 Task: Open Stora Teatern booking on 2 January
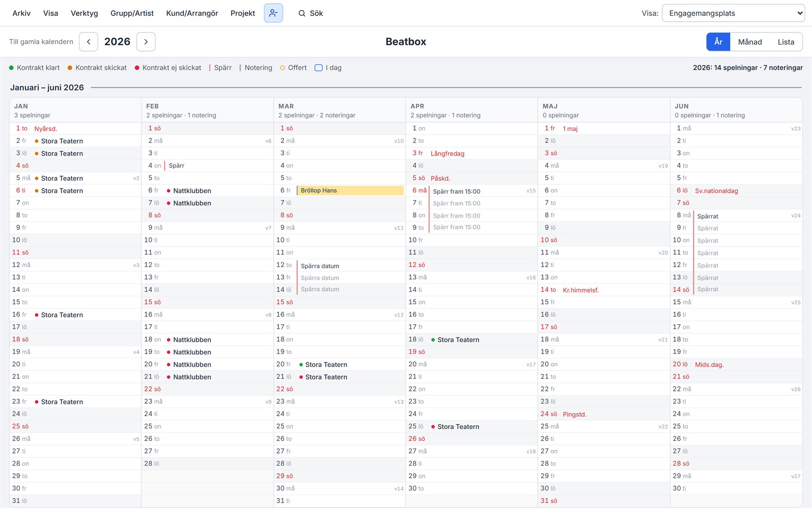pos(62,141)
